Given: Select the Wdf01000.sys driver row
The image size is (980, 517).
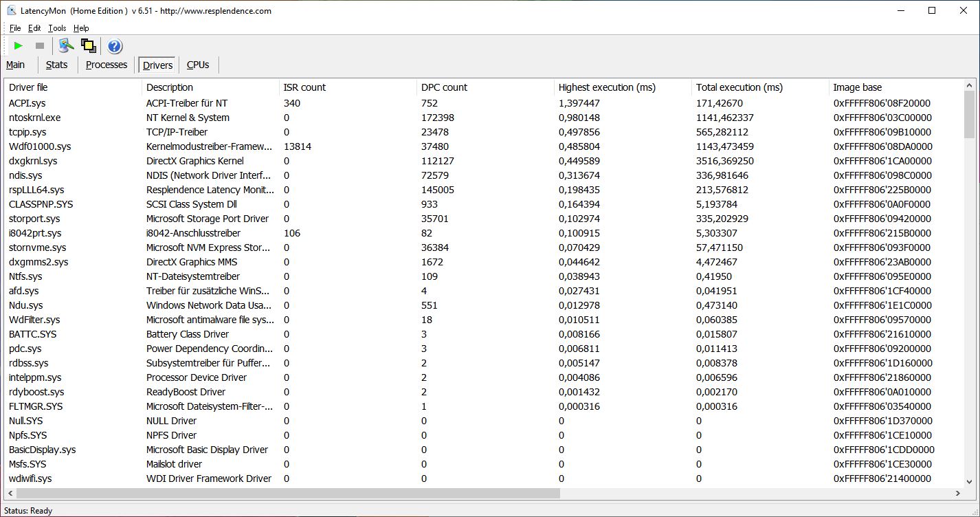Looking at the screenshot, I should click(x=484, y=146).
